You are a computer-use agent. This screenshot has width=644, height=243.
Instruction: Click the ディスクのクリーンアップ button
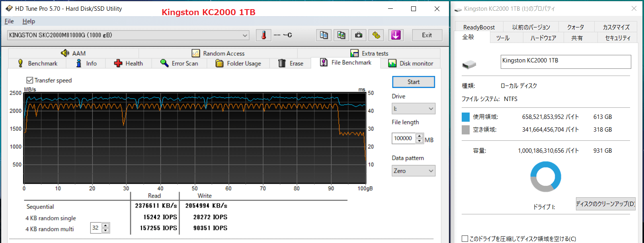coord(605,204)
